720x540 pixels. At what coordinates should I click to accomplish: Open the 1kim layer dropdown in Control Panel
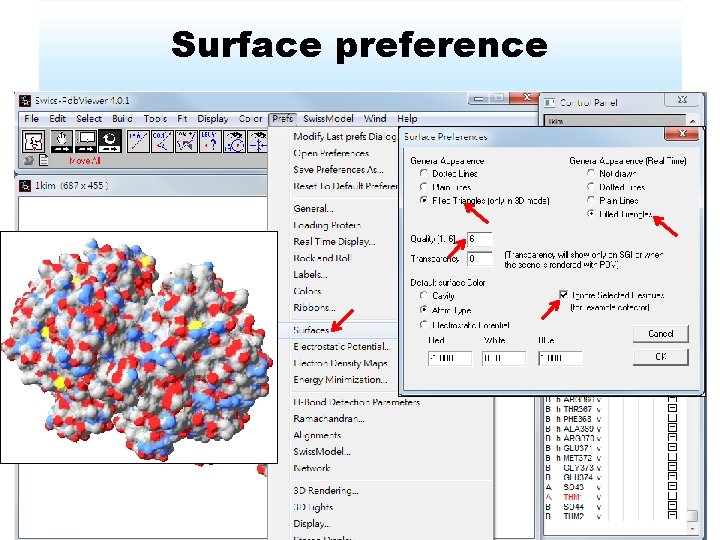tap(692, 121)
